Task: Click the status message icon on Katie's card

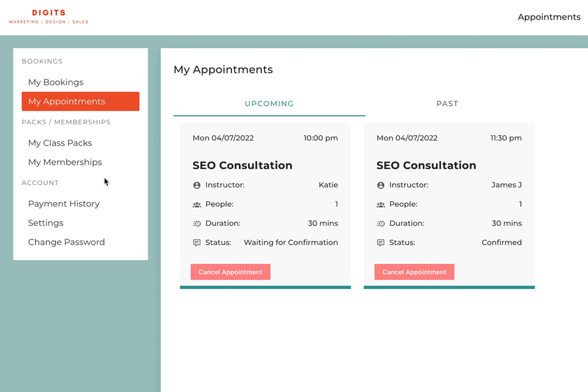Action: click(197, 243)
